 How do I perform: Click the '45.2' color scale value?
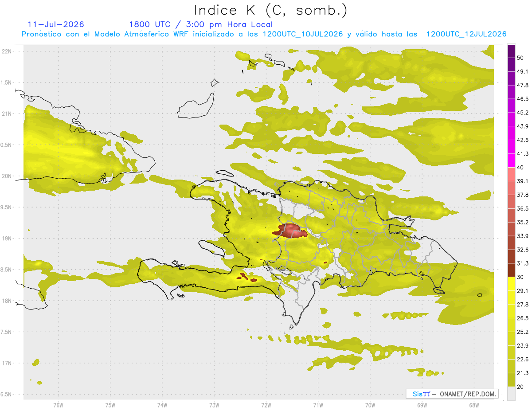click(x=523, y=113)
